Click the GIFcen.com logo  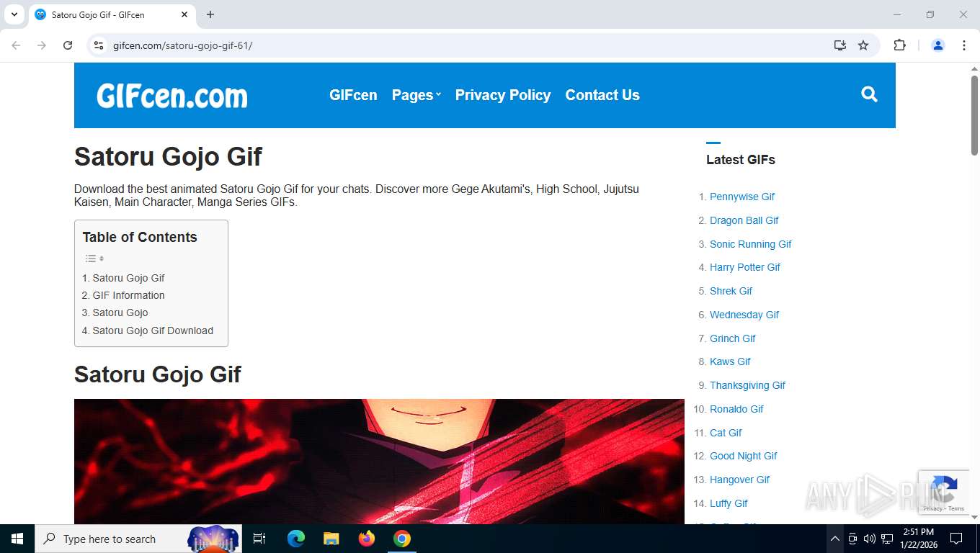(172, 95)
